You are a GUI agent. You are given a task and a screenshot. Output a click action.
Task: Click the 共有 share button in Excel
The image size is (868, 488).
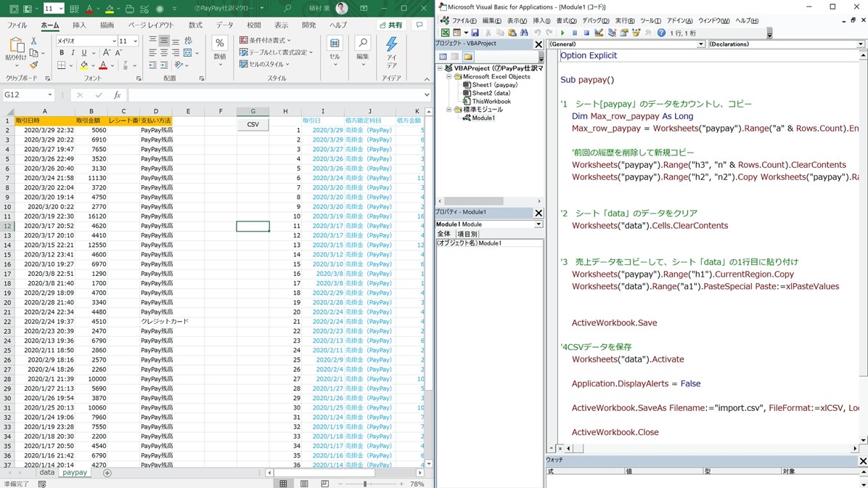click(391, 25)
